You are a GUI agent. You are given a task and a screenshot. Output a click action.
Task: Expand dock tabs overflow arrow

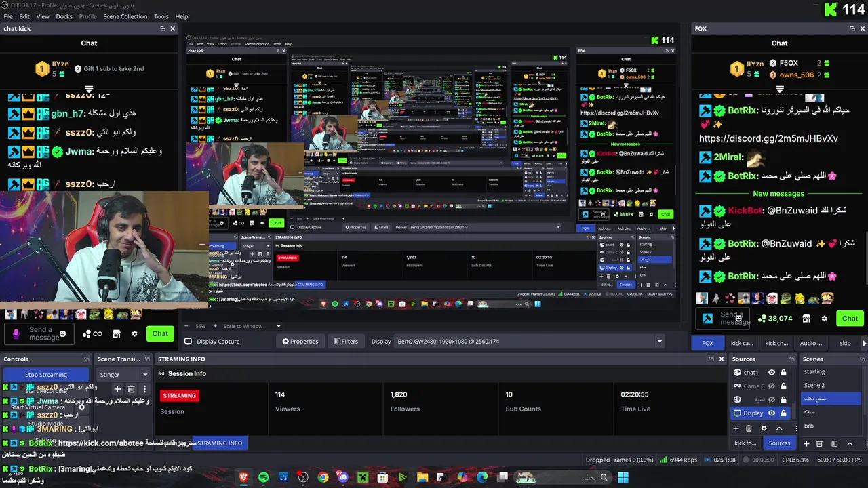[863, 343]
